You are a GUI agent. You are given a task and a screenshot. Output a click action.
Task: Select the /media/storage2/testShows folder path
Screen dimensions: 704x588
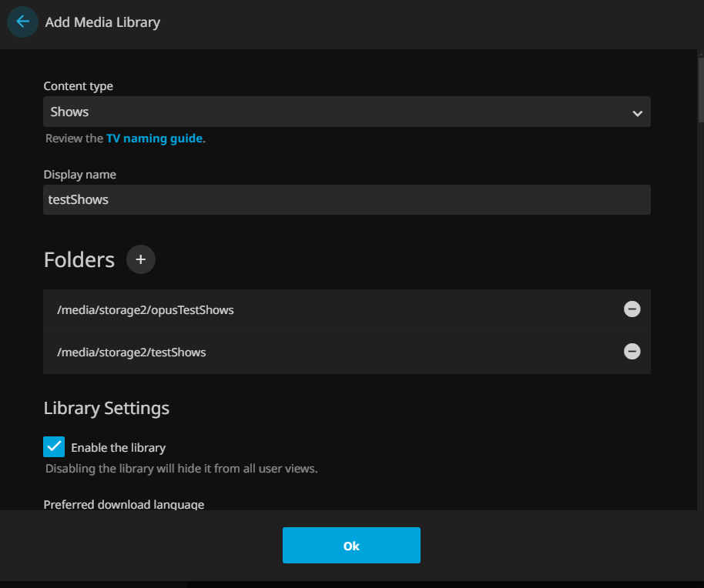(x=131, y=352)
